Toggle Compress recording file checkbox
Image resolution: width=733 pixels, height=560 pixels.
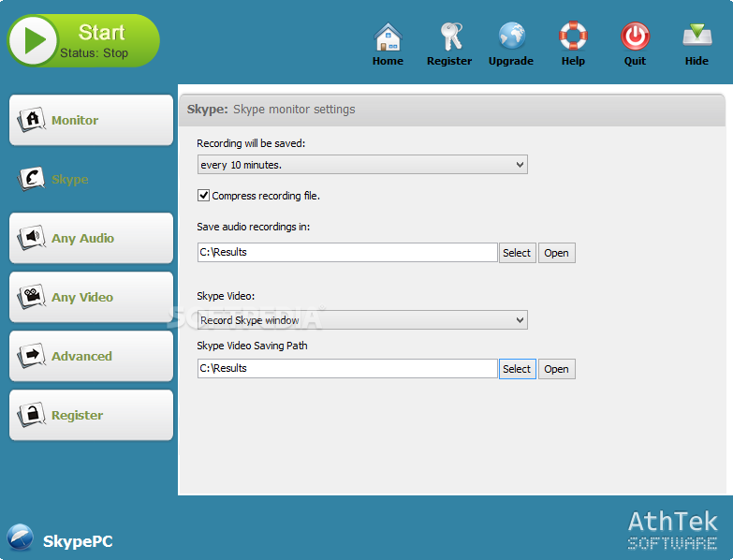pyautogui.click(x=203, y=196)
